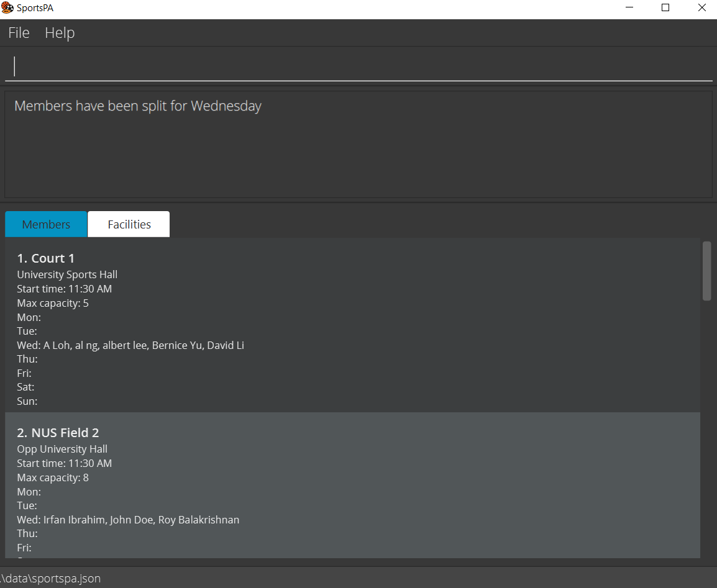
Task: Click 'University Sports Hall' location text
Action: (67, 274)
